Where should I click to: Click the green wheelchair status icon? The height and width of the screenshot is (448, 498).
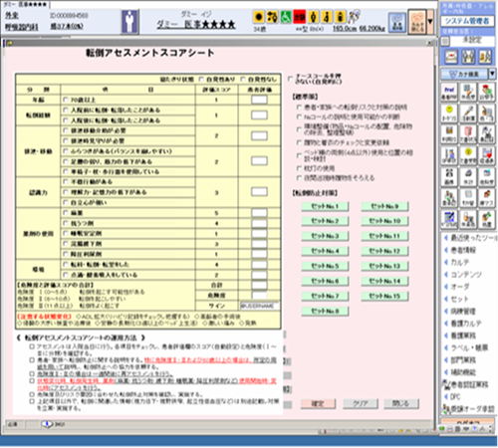coord(286,17)
